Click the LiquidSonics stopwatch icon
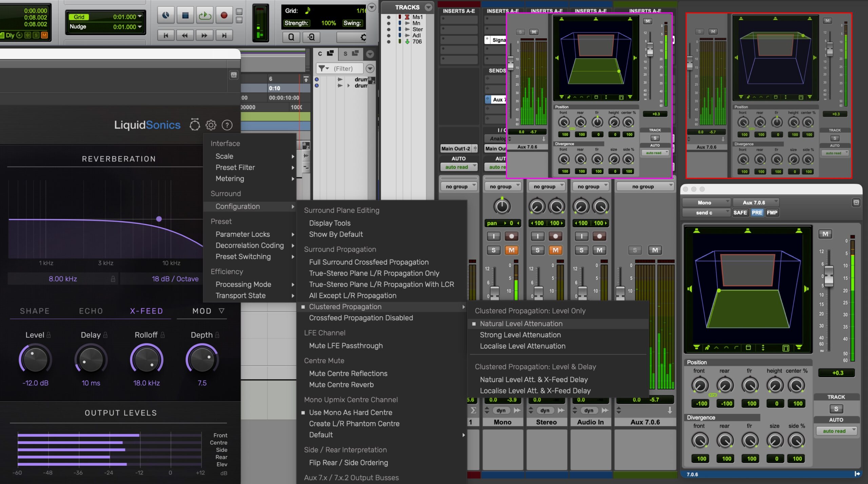 (195, 125)
